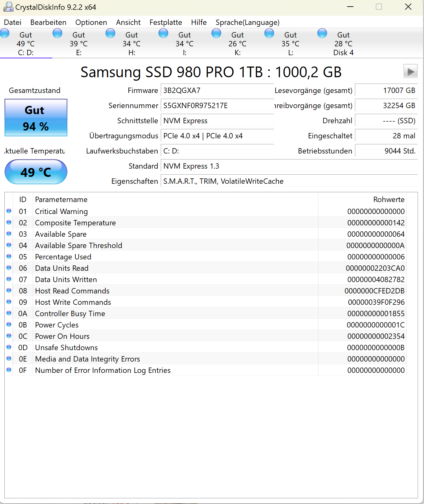
Task: Click the serial number field S5GXNF0R975217E
Action: click(x=217, y=106)
